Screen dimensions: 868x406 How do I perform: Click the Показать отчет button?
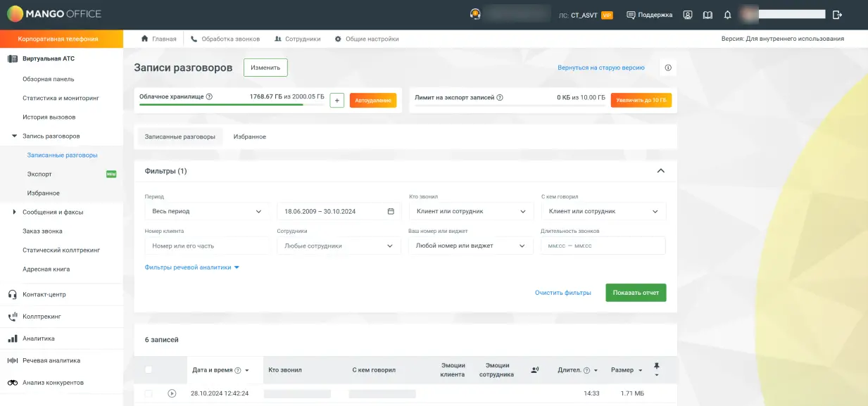pos(636,293)
